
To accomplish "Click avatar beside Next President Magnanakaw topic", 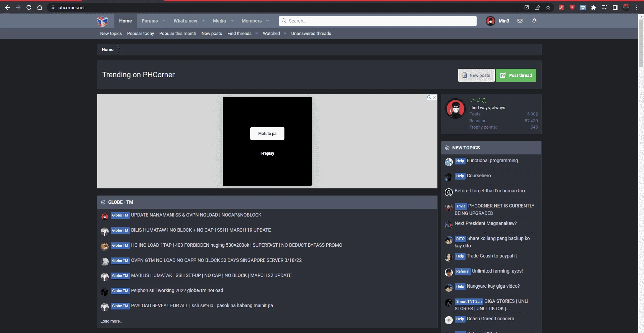I will point(449,225).
